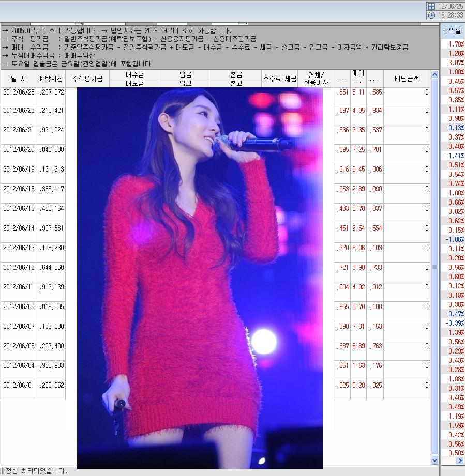Select the 2012/06/01 date row
Viewport: 465px width, 476px height.
18,385
